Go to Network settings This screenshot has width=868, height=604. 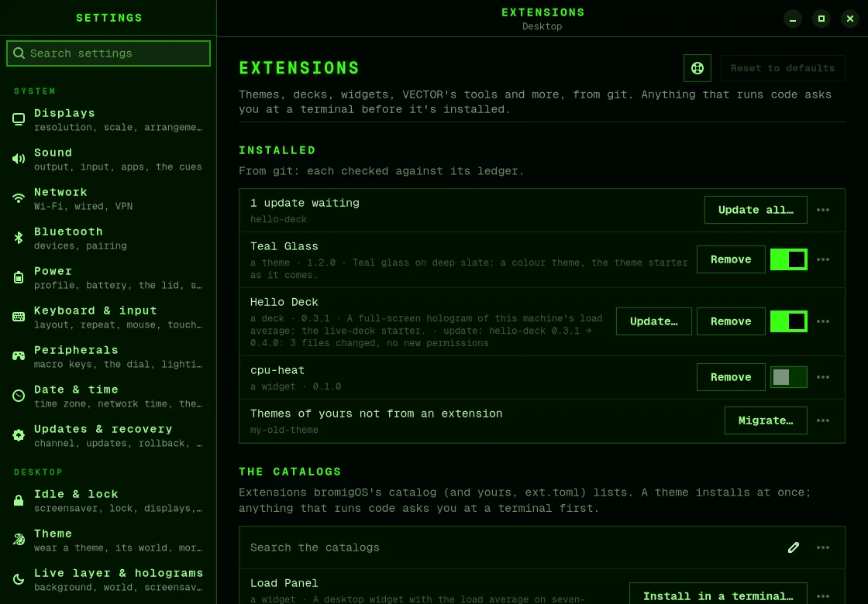pyautogui.click(x=108, y=198)
